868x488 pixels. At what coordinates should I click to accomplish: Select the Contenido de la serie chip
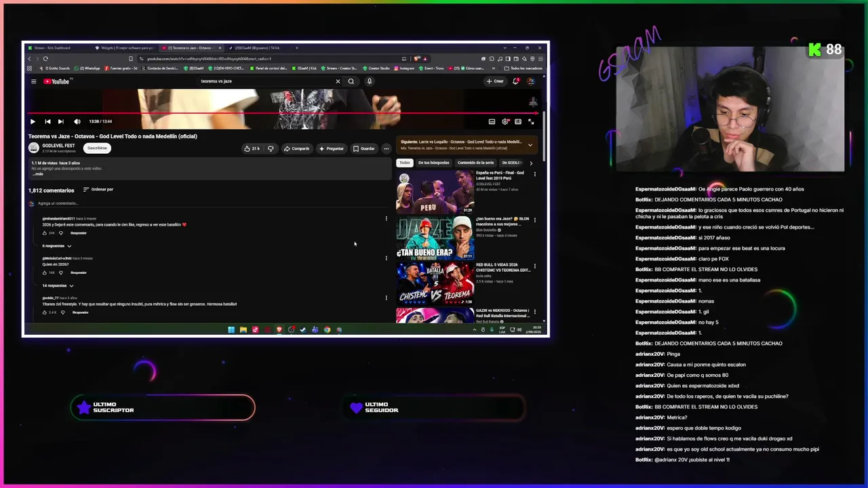click(475, 163)
